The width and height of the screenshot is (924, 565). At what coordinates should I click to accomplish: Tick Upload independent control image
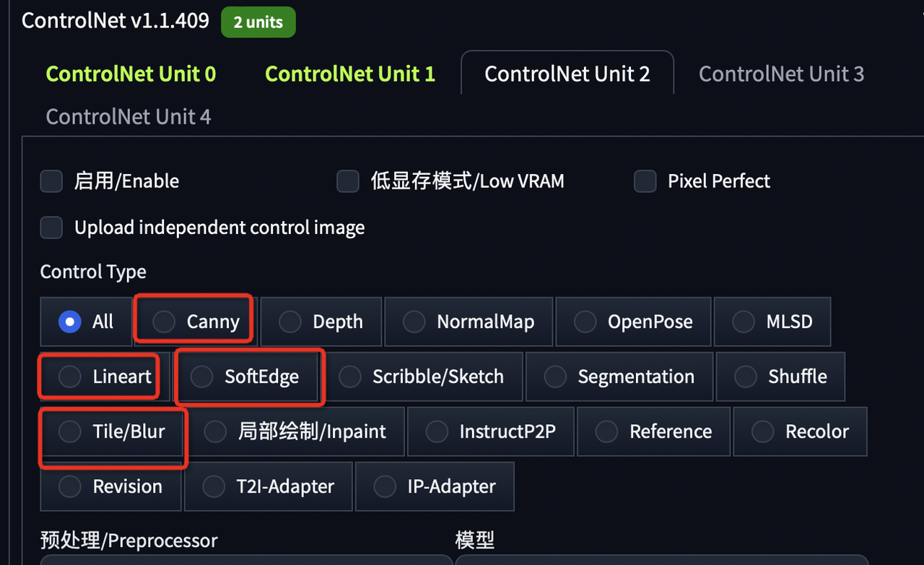51,228
